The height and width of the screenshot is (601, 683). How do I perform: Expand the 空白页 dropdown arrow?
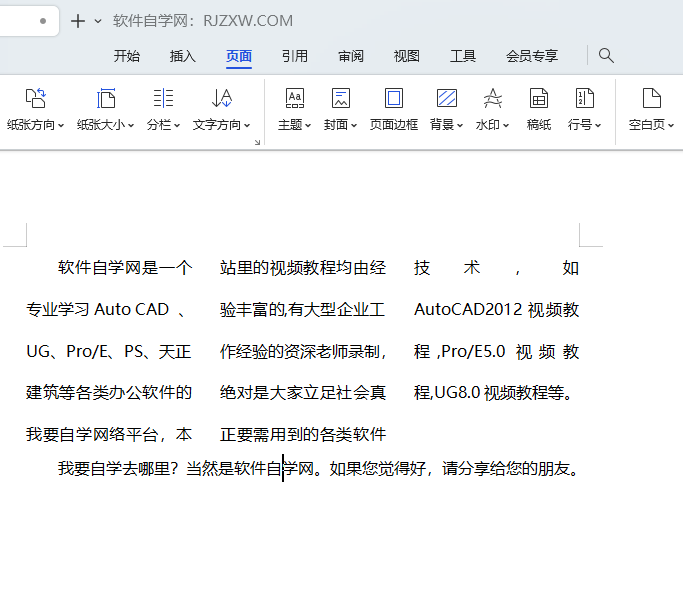click(x=671, y=125)
